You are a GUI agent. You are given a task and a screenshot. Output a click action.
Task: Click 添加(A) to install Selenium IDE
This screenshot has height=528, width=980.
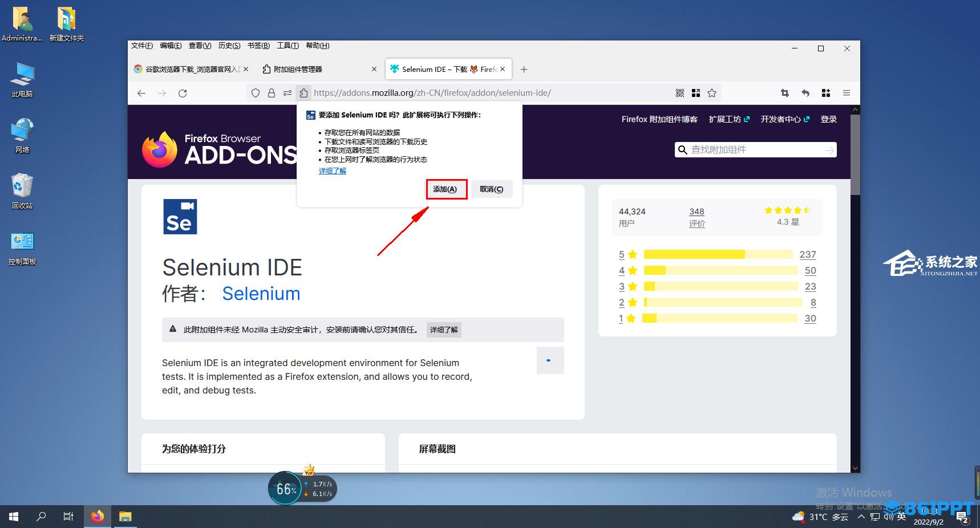click(x=446, y=189)
